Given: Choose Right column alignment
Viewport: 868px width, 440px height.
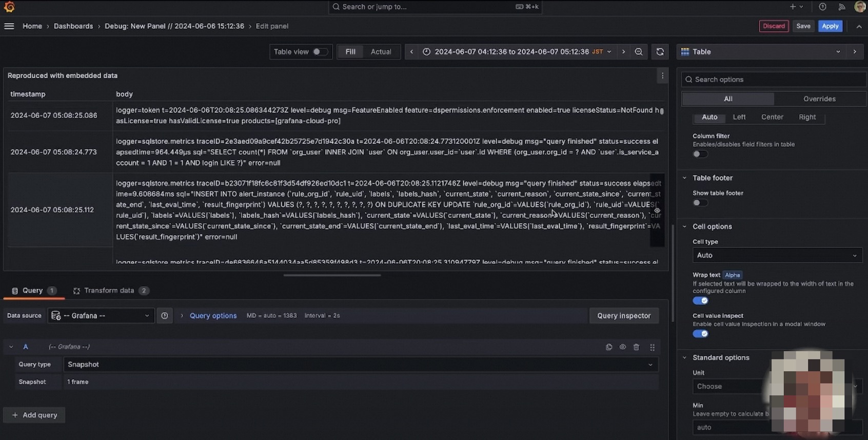Looking at the screenshot, I should click(x=807, y=117).
